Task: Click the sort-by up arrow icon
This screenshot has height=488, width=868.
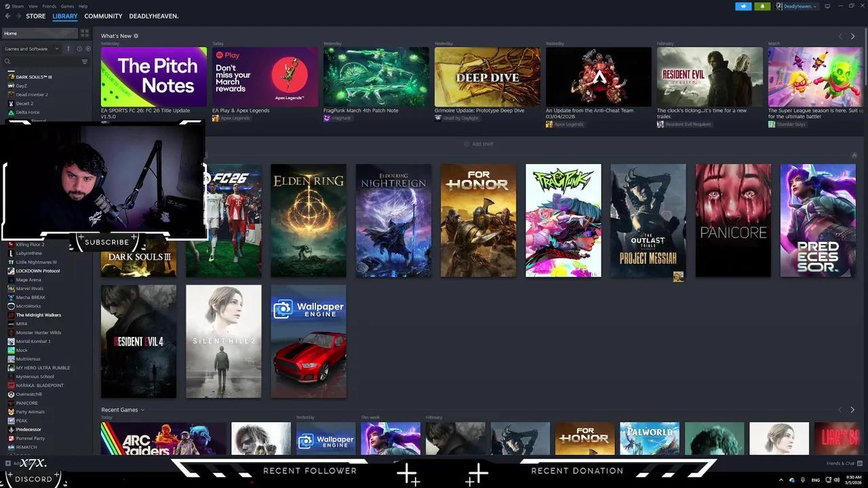Action: pos(68,49)
